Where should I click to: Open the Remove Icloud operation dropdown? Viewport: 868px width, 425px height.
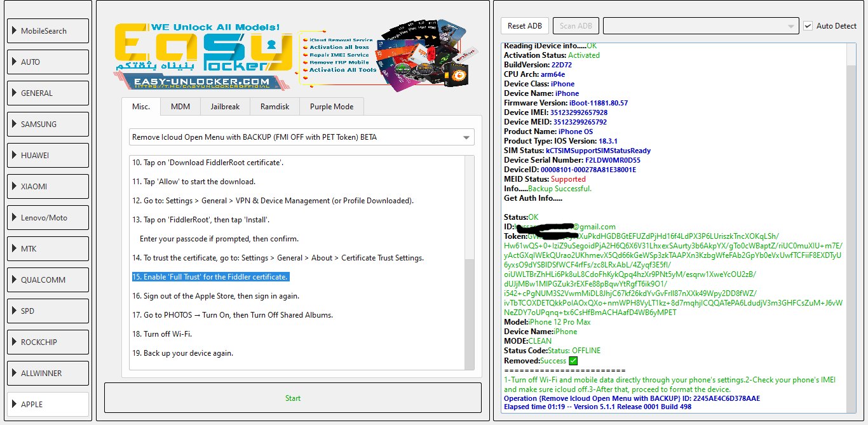click(x=301, y=137)
